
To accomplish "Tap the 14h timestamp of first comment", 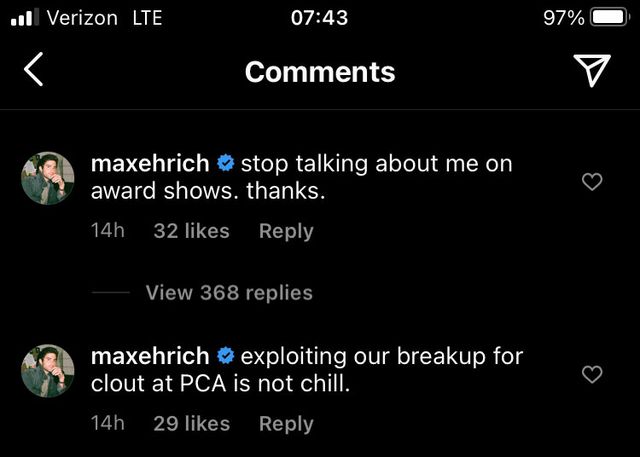I will click(x=107, y=230).
